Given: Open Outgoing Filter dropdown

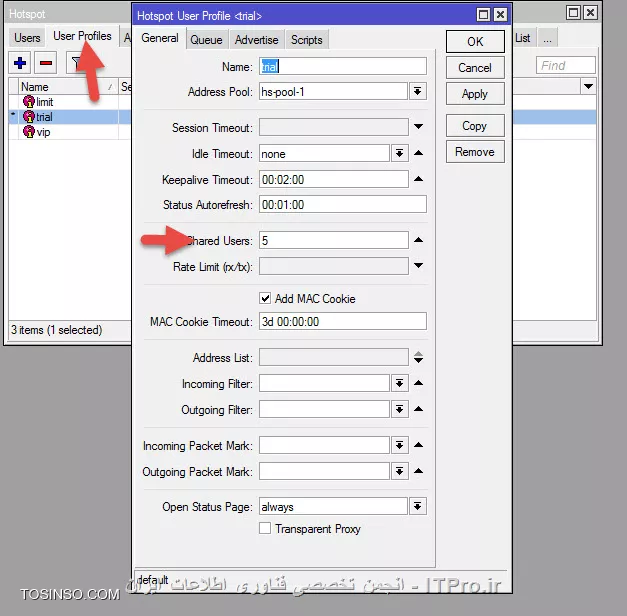Looking at the screenshot, I should click(399, 409).
